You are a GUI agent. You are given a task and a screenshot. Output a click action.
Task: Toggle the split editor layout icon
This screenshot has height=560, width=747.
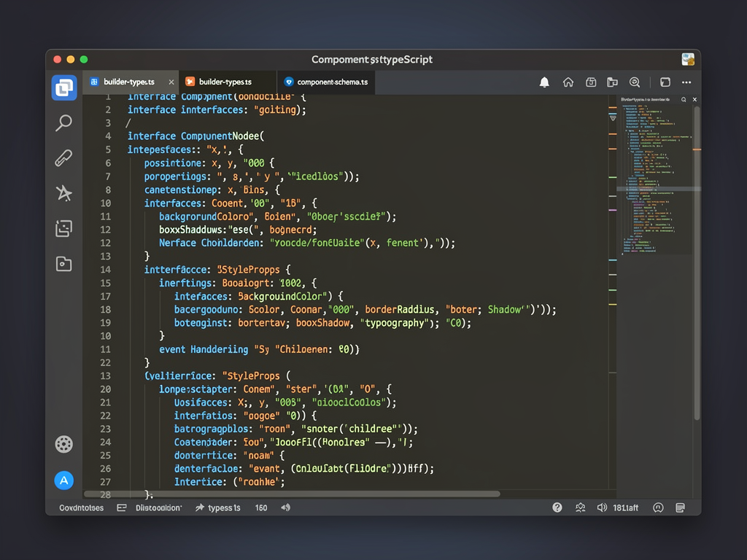coord(665,82)
